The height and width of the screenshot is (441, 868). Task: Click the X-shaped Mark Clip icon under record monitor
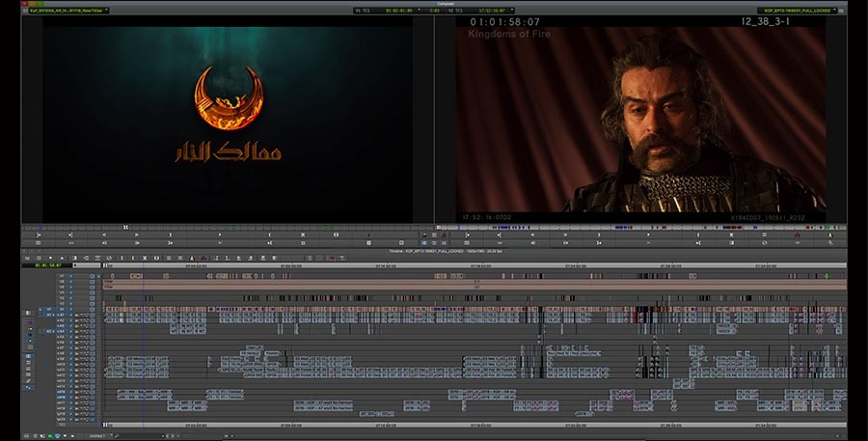coord(731,234)
